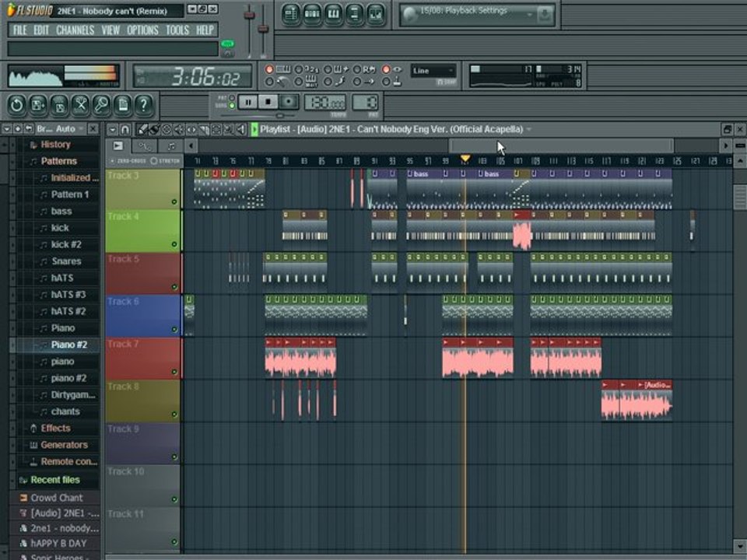This screenshot has height=560, width=747.
Task: Select the paint brush tool in Playlist
Action: pyautogui.click(x=154, y=130)
